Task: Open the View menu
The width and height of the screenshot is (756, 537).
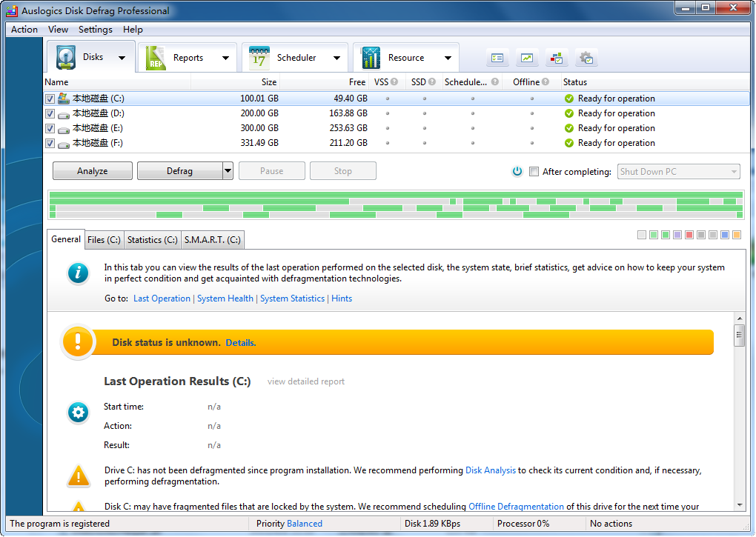Action: (58, 30)
